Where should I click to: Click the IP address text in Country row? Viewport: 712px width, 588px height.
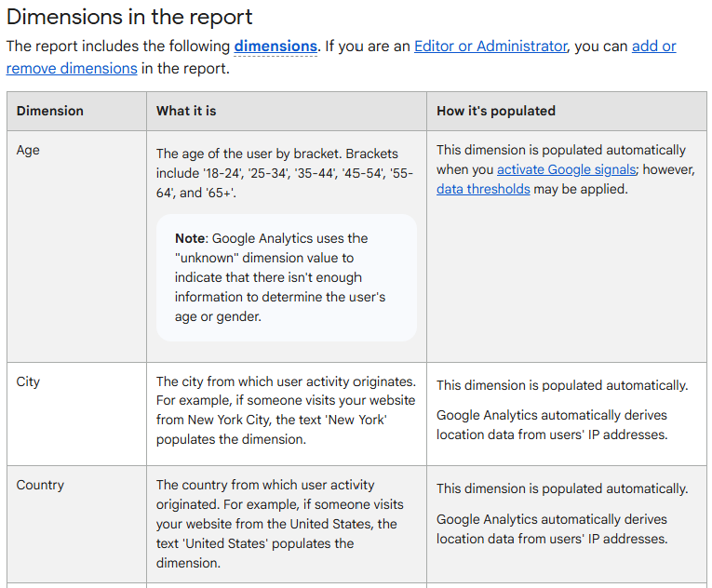(x=551, y=528)
